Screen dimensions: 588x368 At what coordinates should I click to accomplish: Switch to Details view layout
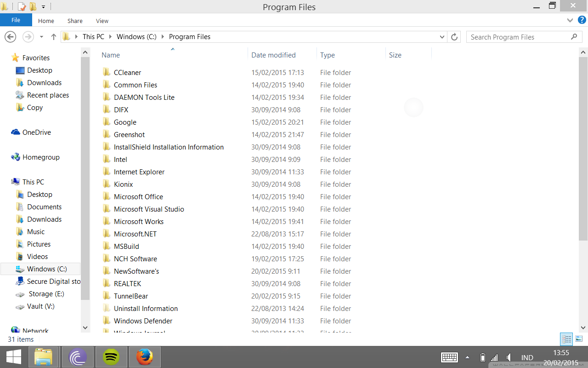pos(567,339)
